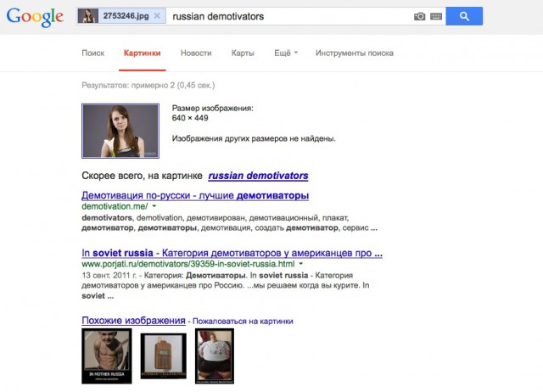Viewport: 543px width, 392px height.
Task: Open the 'In Mother Russia' muscular kid thumbnail
Action: [x=107, y=356]
